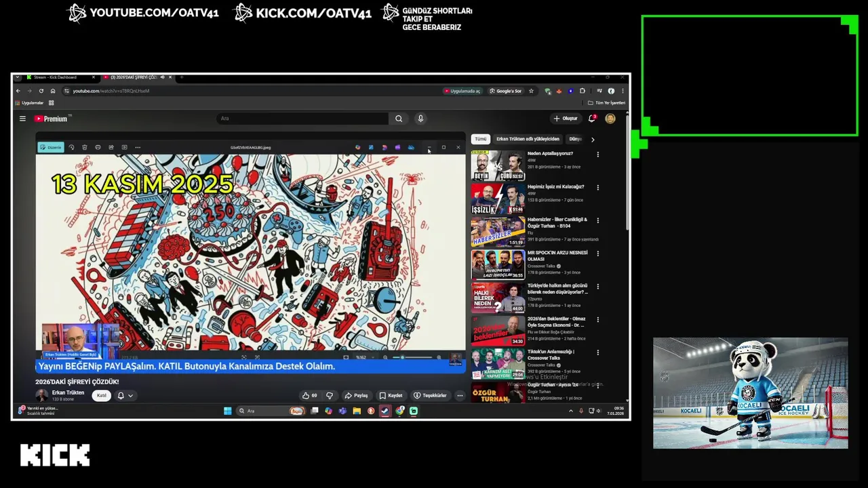Open options for Habersizler video
The height and width of the screenshot is (488, 868).
[597, 220]
